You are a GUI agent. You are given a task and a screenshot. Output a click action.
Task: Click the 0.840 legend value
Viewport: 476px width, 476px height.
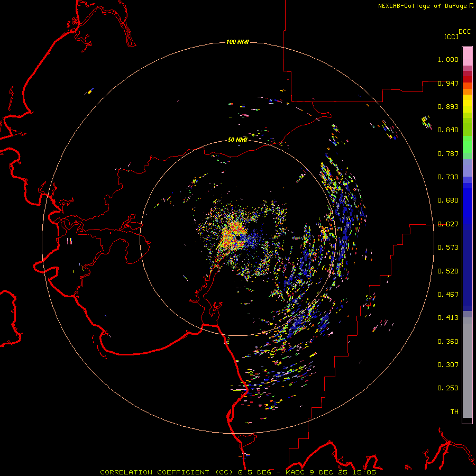pos(448,130)
